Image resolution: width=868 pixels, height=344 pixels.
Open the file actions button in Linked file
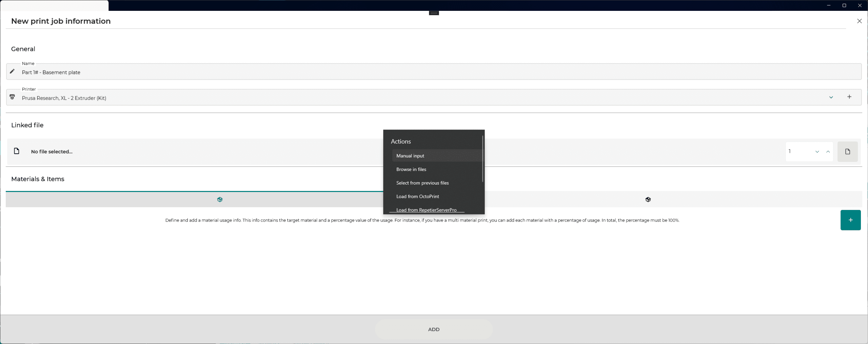tap(847, 152)
